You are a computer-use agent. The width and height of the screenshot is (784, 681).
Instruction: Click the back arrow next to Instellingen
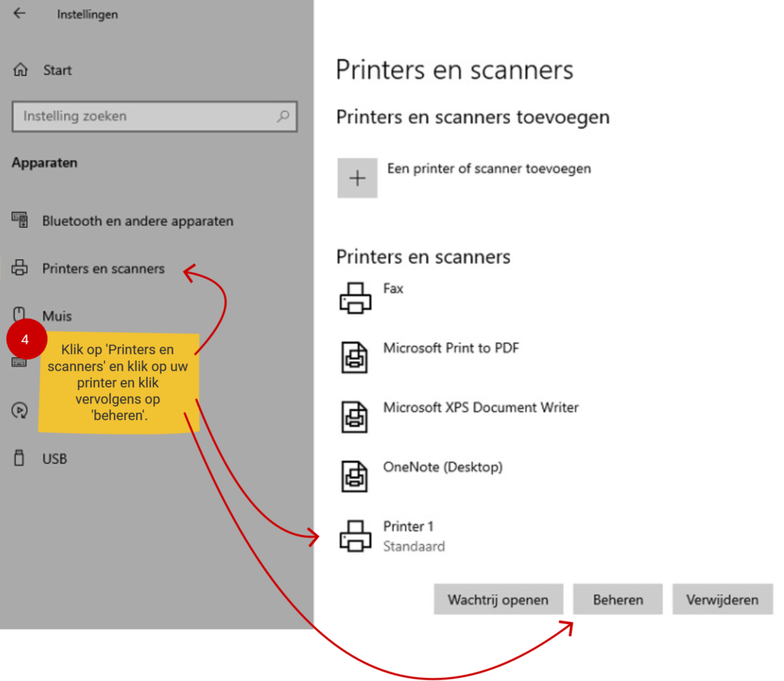pyautogui.click(x=19, y=14)
